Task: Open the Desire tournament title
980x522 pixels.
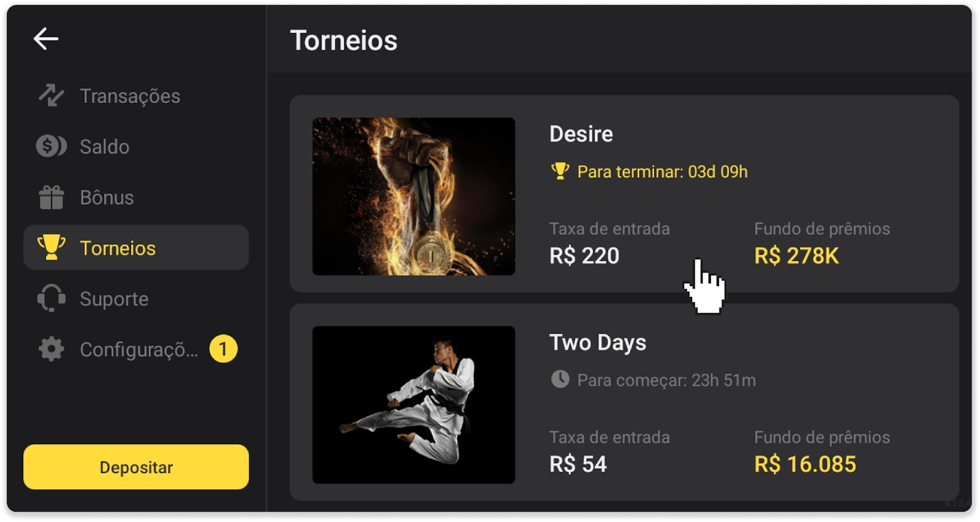Action: pyautogui.click(x=581, y=134)
